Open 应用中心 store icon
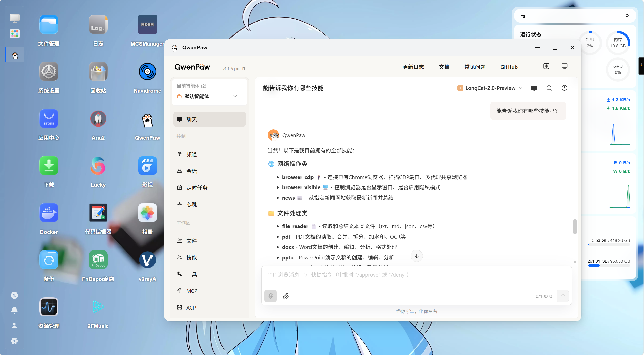Screen dimensions: 644x356 [x=49, y=119]
